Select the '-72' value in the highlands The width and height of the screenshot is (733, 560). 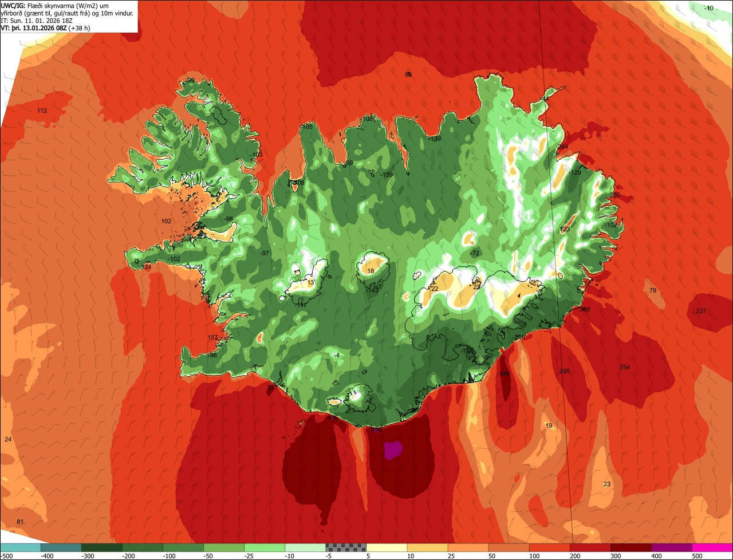point(474,253)
